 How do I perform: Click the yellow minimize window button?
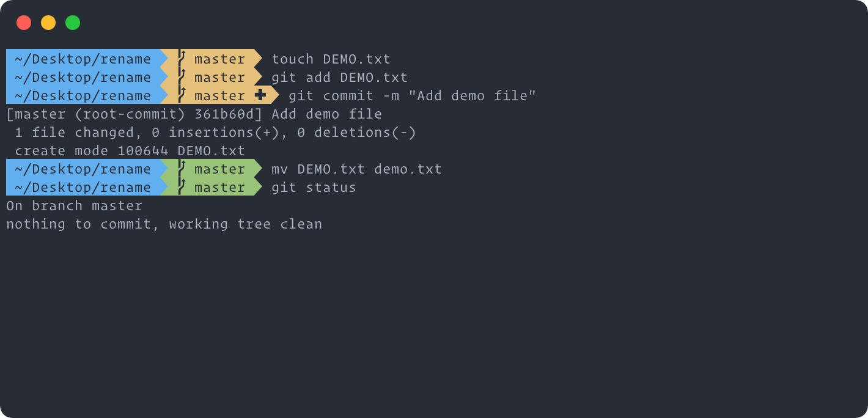click(48, 23)
